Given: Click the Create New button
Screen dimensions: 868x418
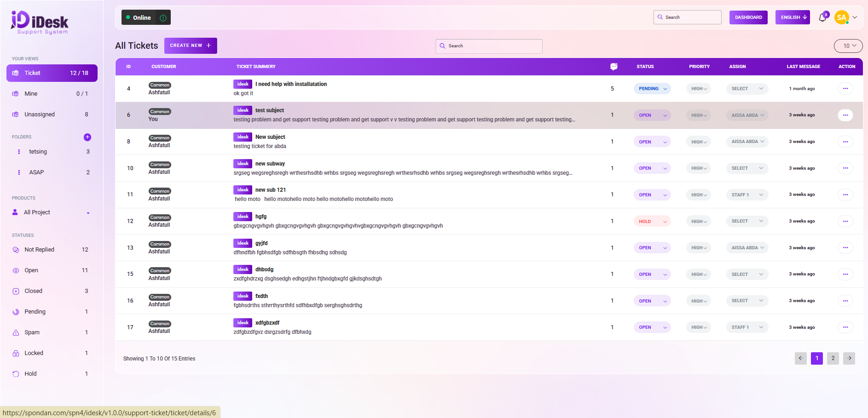Looking at the screenshot, I should [x=190, y=46].
